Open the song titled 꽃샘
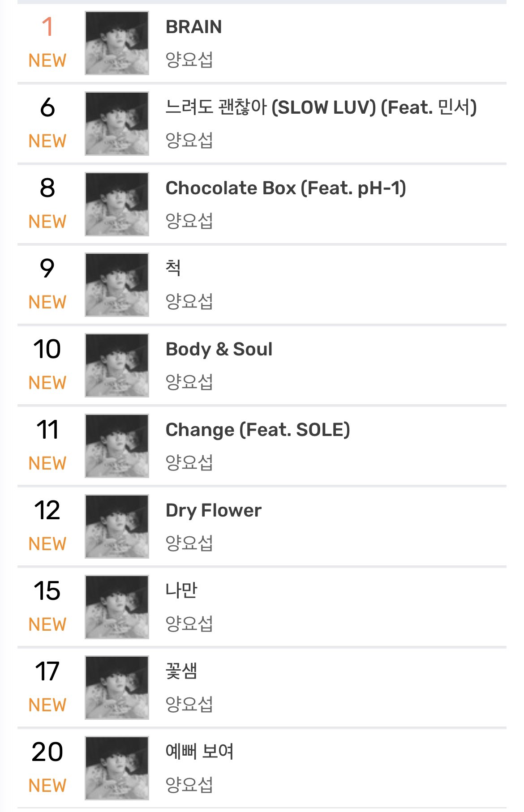Screen dimensions: 524x812 tap(181, 671)
